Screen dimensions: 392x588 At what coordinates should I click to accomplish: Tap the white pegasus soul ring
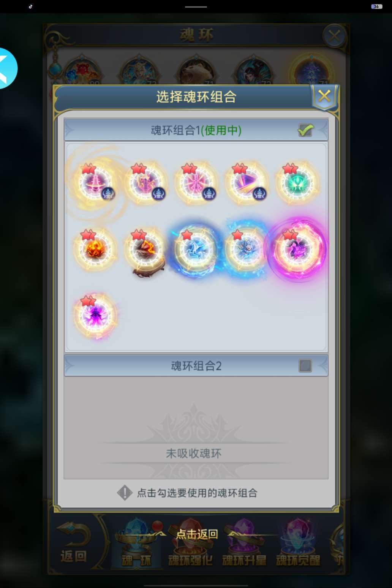[x=196, y=250]
